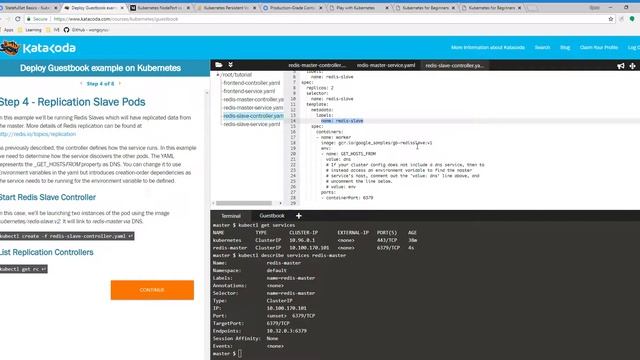Image resolution: width=640 pixels, height=360 pixels.
Task: Close the Kubernetes NodePort browser tab
Action: click(188, 8)
